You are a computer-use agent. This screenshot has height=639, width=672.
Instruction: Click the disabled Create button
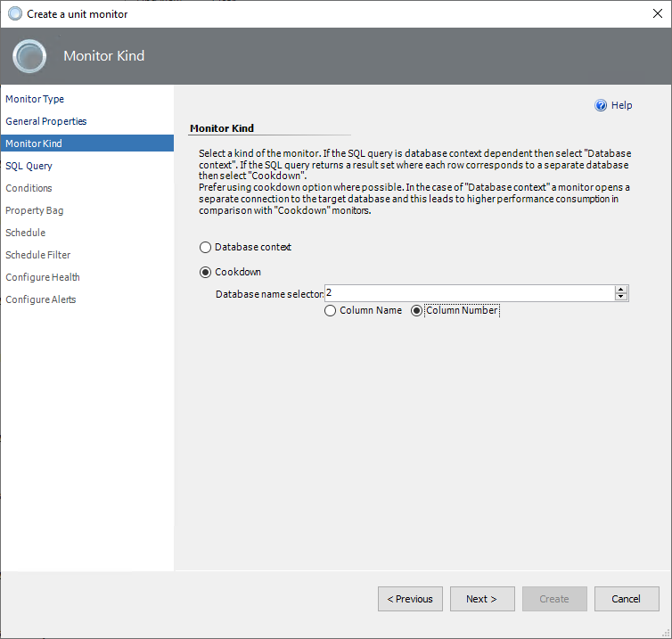[x=554, y=599]
